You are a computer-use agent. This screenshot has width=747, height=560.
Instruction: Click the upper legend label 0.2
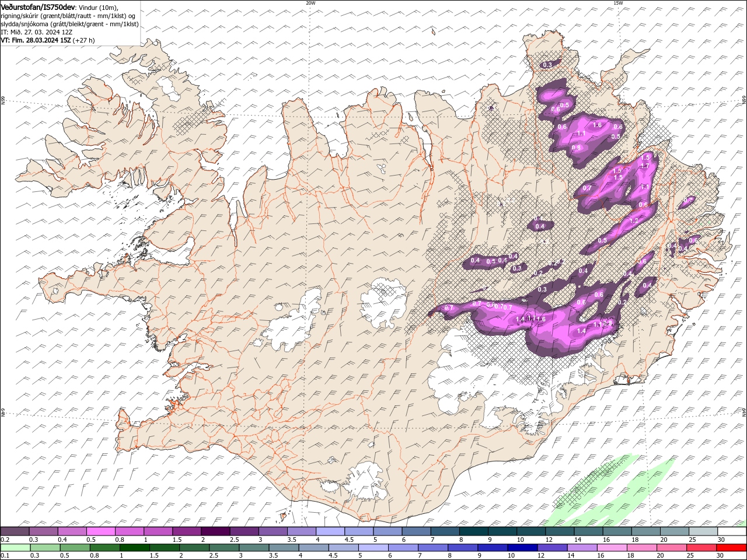[5, 540]
